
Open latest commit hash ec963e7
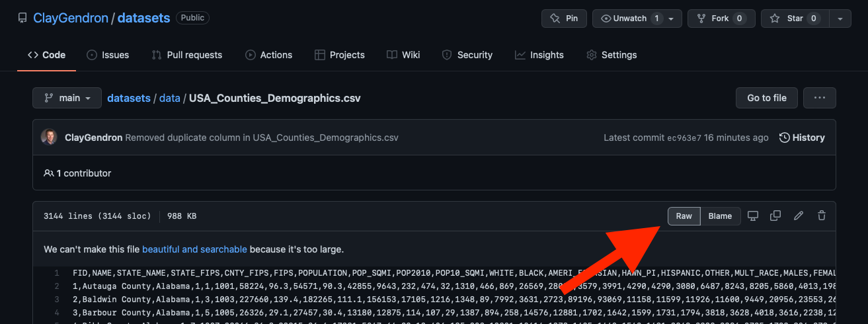pos(686,138)
